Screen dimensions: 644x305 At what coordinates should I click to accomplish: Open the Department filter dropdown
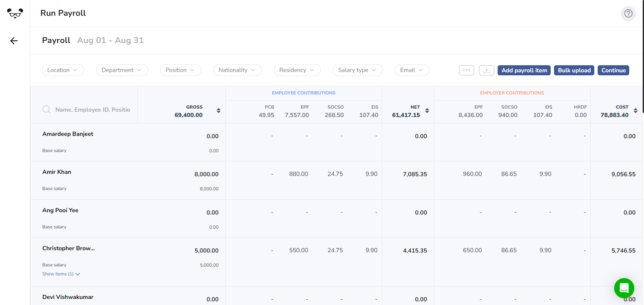tap(122, 70)
